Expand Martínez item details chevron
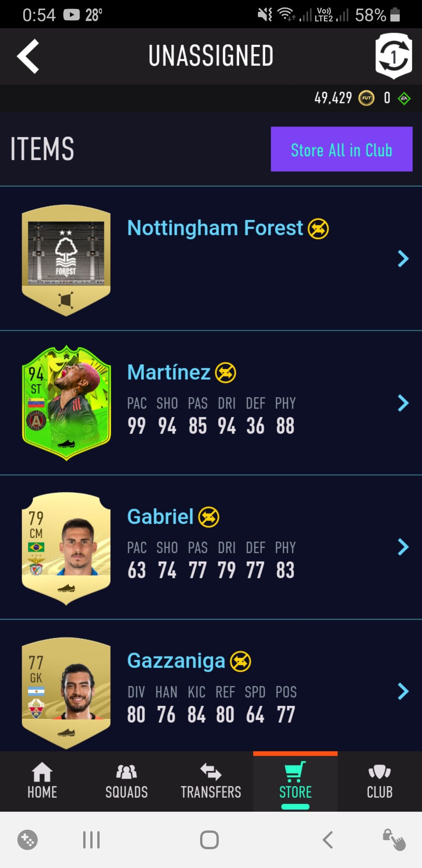This screenshot has width=422, height=868. click(x=403, y=403)
